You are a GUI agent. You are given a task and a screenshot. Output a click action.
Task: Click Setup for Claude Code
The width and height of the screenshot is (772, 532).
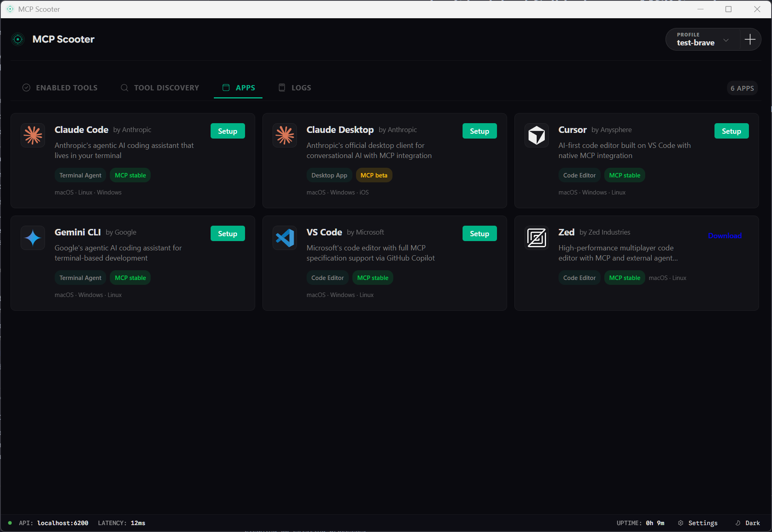(228, 131)
